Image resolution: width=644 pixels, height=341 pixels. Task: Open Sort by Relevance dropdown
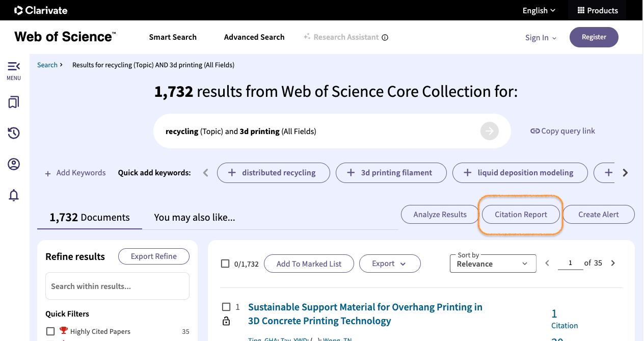[493, 264]
